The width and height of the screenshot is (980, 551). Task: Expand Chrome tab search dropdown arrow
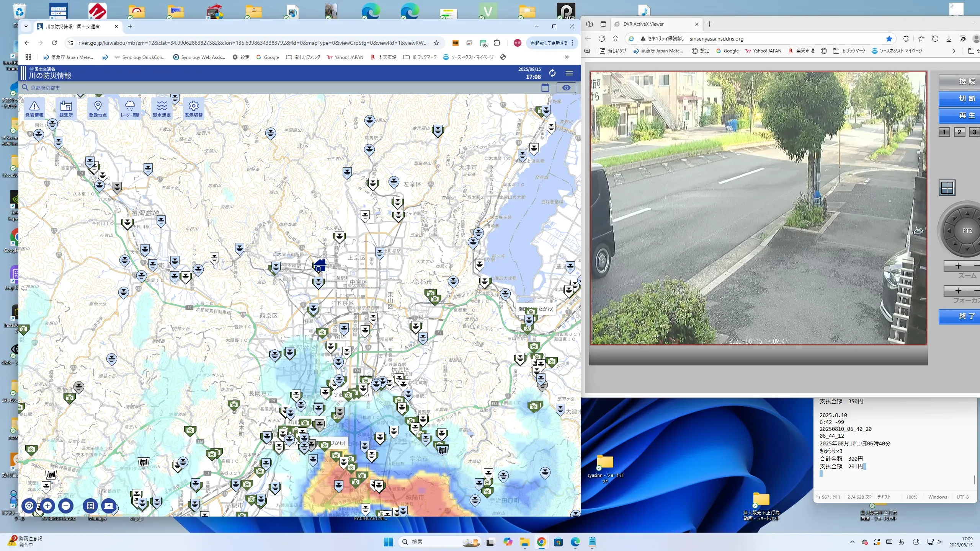pyautogui.click(x=26, y=26)
